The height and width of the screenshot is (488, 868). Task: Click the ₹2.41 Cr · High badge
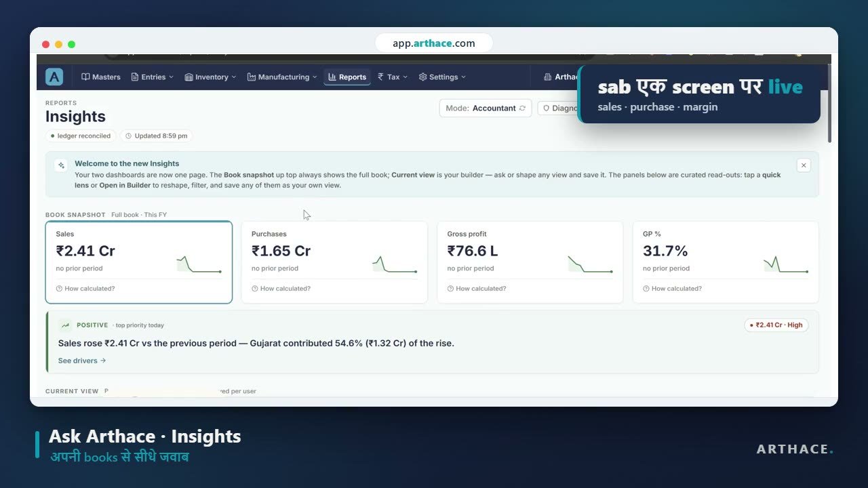point(776,325)
